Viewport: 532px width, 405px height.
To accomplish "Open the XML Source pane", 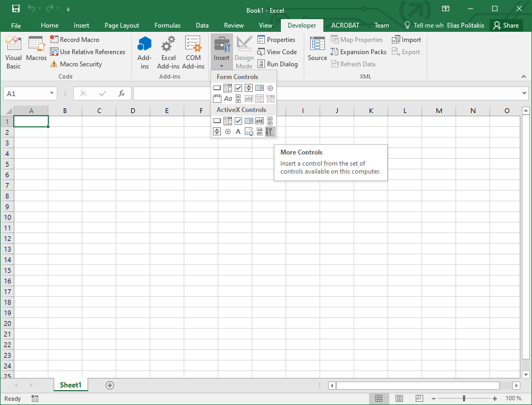I will coord(317,49).
